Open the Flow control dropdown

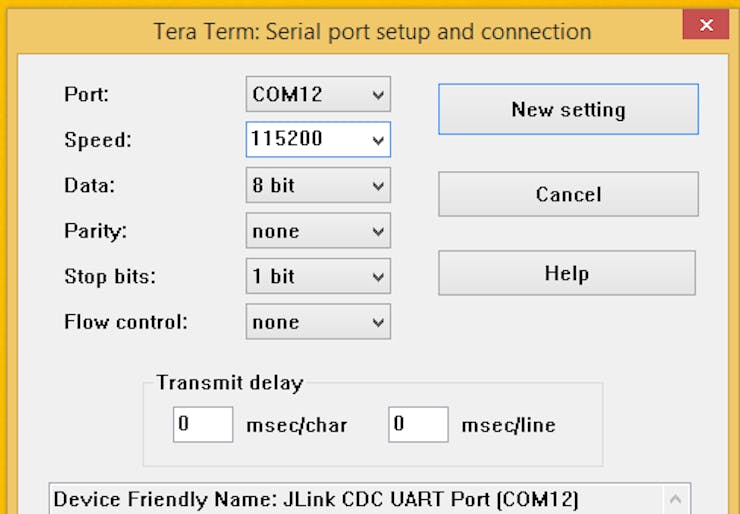(318, 322)
